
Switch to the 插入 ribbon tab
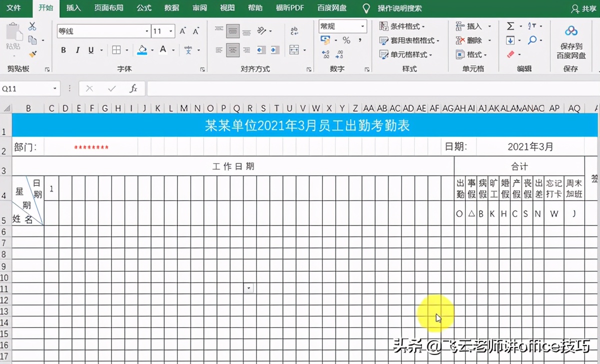tap(73, 8)
